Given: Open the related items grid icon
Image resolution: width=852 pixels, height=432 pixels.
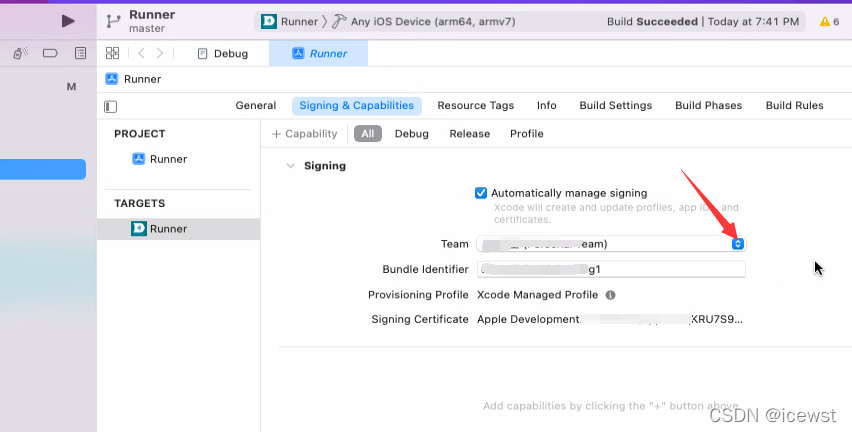Looking at the screenshot, I should (x=112, y=53).
